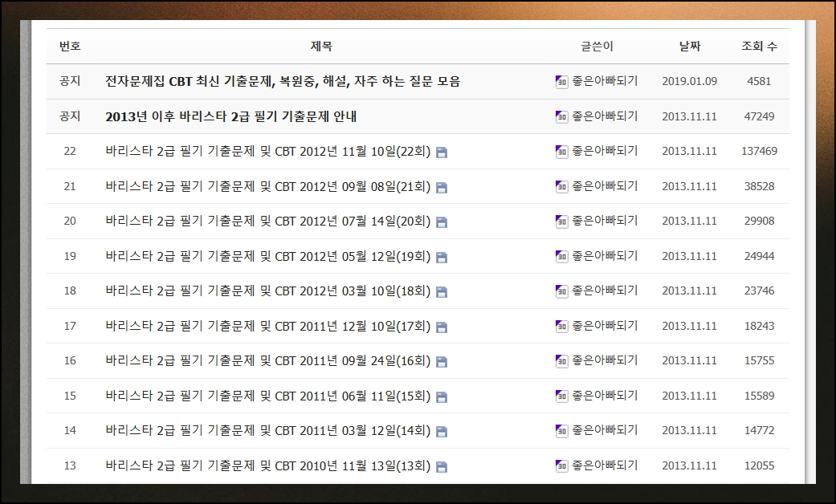Click view count 12055
Image resolution: width=836 pixels, height=504 pixels.
pyautogui.click(x=759, y=465)
